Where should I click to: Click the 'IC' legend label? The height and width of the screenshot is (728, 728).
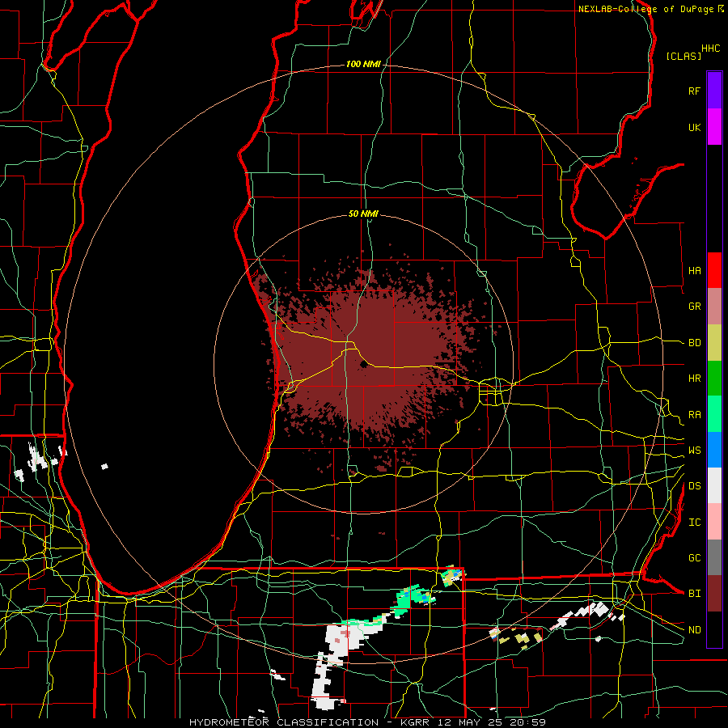pos(694,523)
